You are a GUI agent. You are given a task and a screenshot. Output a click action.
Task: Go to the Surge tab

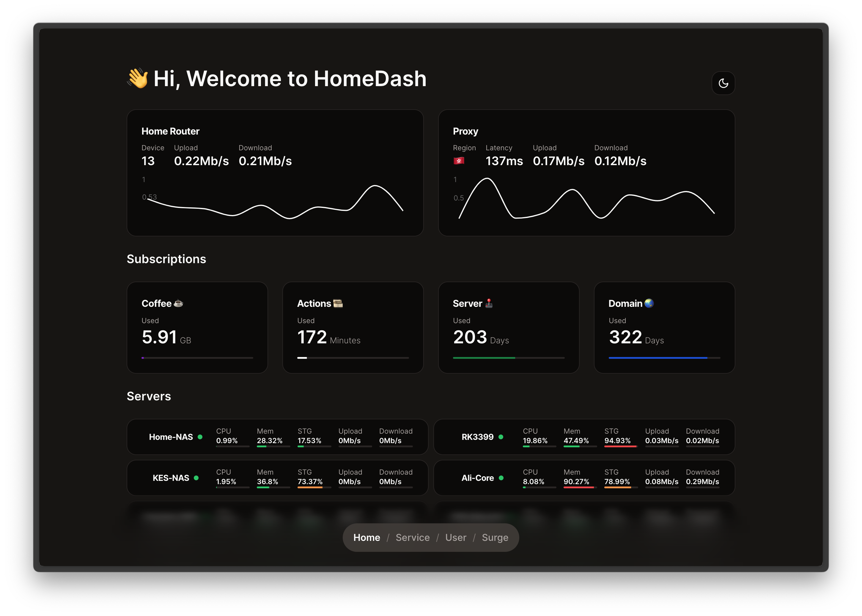pos(495,538)
